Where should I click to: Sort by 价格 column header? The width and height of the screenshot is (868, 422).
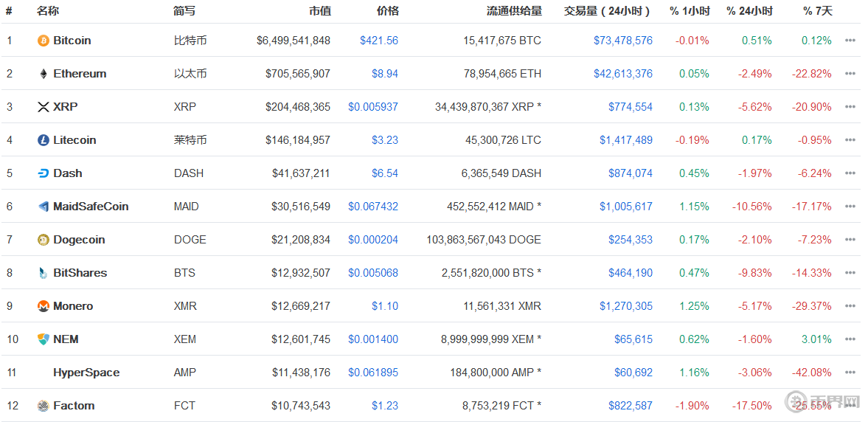tap(387, 11)
